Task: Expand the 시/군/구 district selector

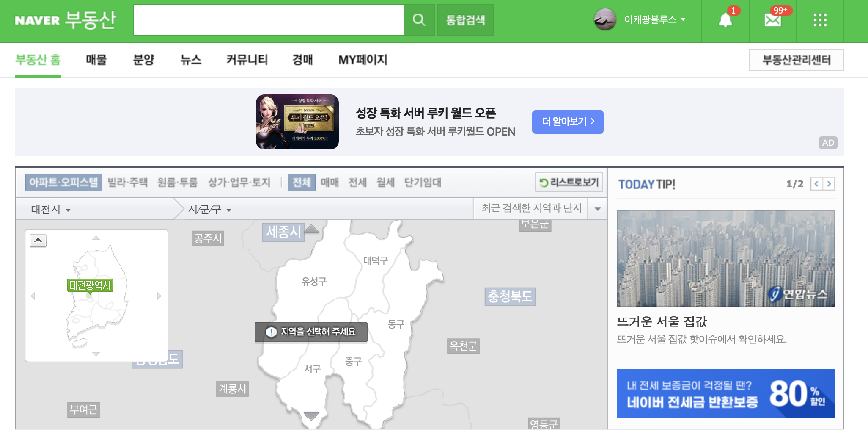Action: tap(209, 209)
